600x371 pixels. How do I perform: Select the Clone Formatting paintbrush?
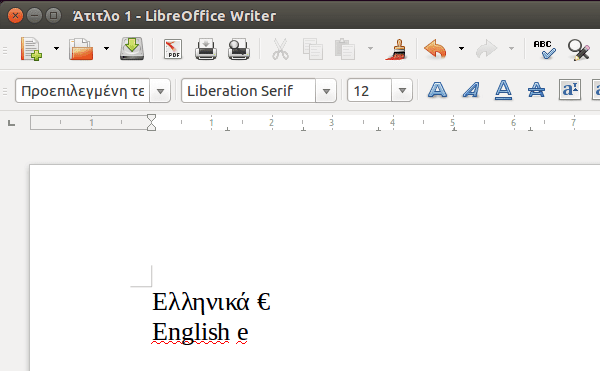point(396,49)
